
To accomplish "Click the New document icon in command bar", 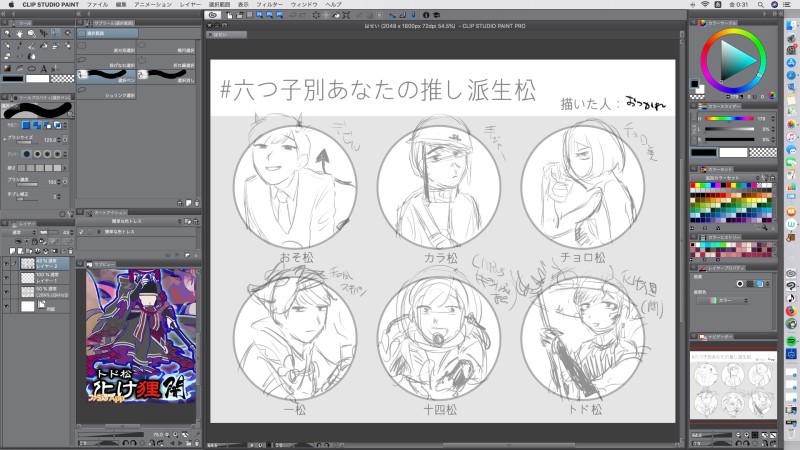I will (230, 15).
